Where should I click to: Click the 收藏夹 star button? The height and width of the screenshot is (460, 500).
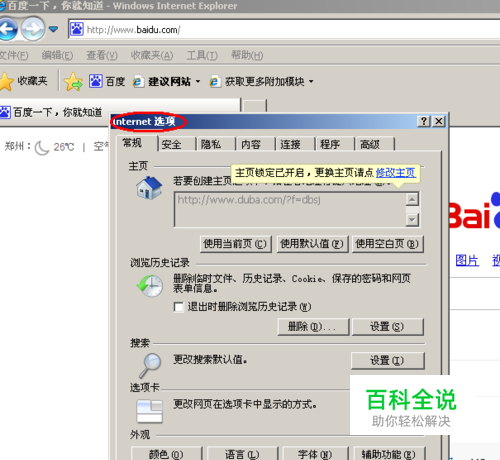pyautogui.click(x=24, y=81)
